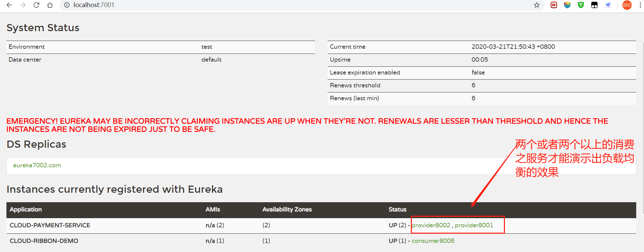The image size is (644, 252).
Task: Reload the page with the refresh icon
Action: click(37, 5)
